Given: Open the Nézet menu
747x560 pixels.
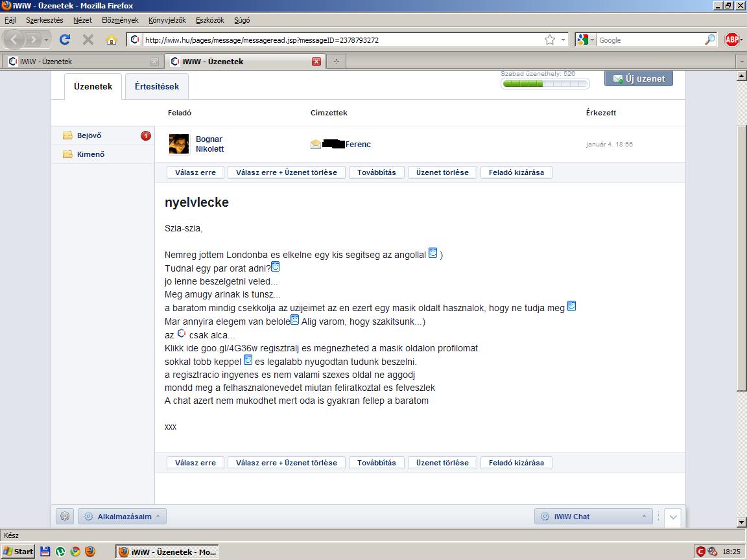Looking at the screenshot, I should (x=82, y=20).
